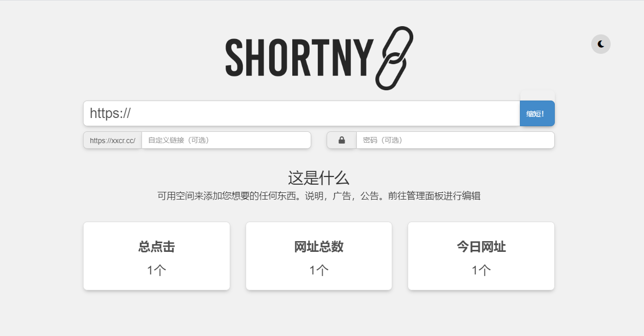
Task: Click the small white tab above 缩短! button
Action: pos(537,95)
